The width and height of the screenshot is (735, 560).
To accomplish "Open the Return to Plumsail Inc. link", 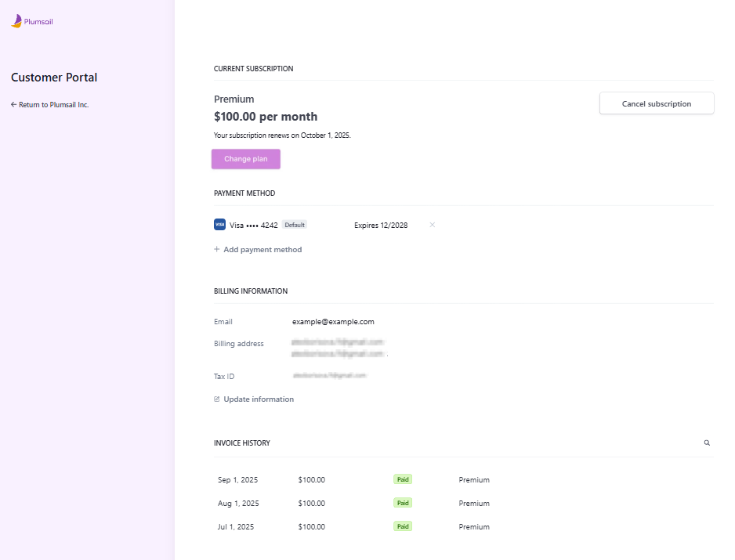I will 53,105.
